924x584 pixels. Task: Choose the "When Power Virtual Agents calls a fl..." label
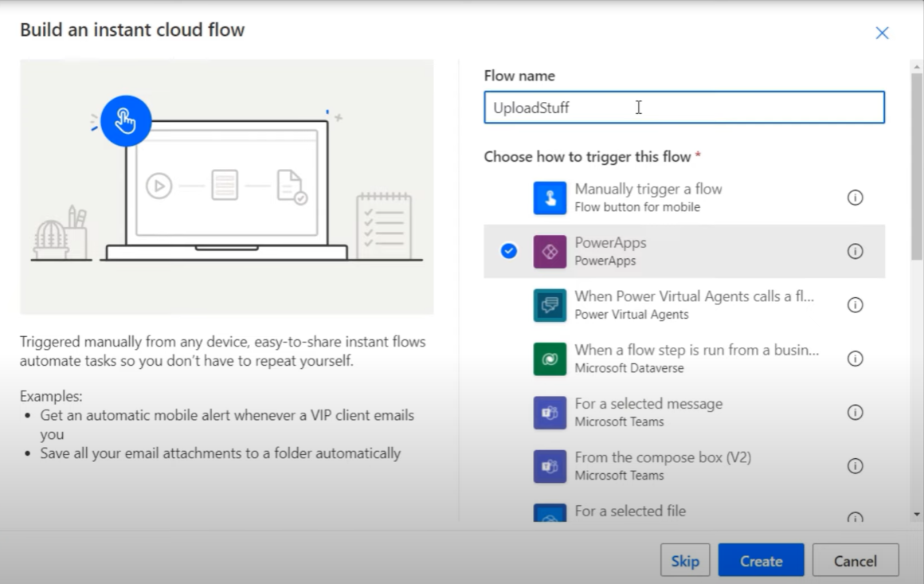pyautogui.click(x=694, y=296)
